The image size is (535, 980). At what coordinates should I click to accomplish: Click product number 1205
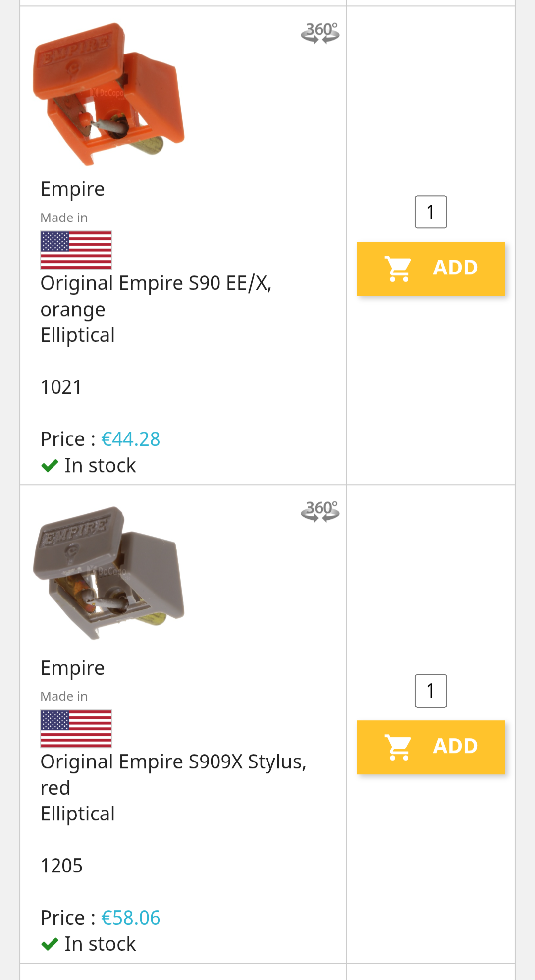61,866
